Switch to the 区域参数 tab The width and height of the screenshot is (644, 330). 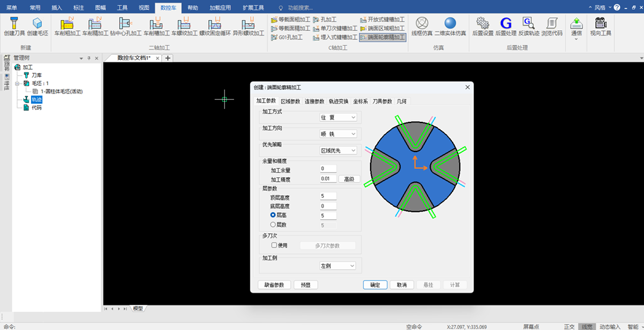coord(290,101)
